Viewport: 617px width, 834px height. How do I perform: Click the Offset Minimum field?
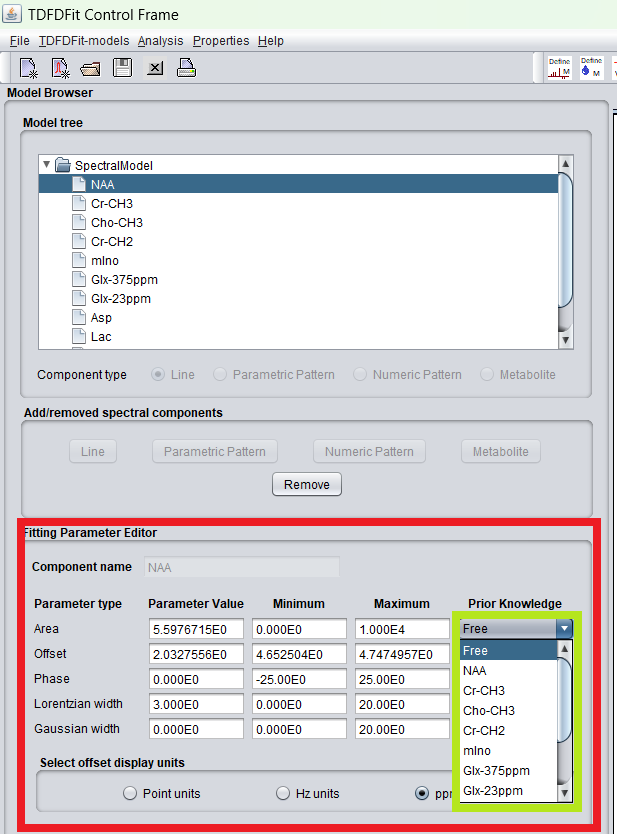pos(299,654)
